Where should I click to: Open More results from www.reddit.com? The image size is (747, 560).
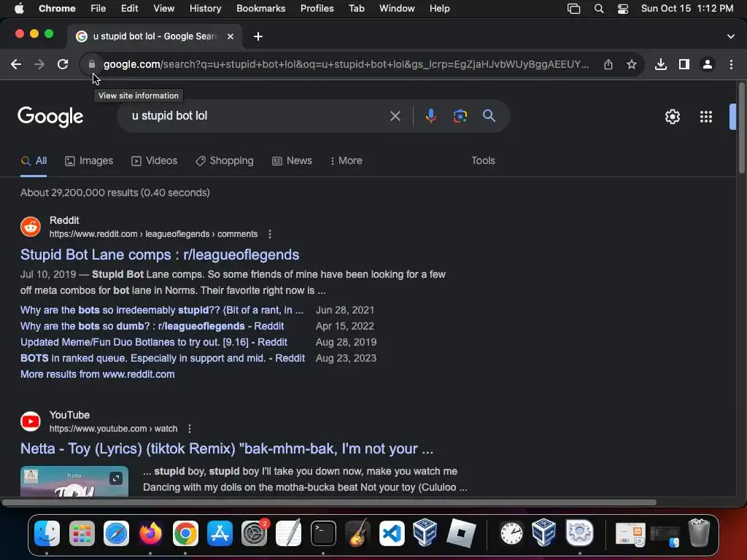pos(98,374)
